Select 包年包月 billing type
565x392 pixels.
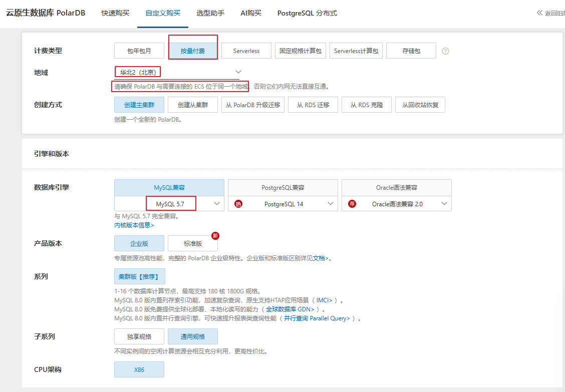click(139, 51)
